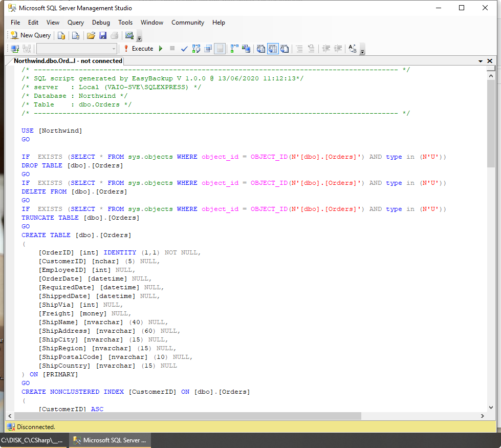Click the horizontal scrollbar thumb
The width and height of the screenshot is (501, 448).
[188, 416]
